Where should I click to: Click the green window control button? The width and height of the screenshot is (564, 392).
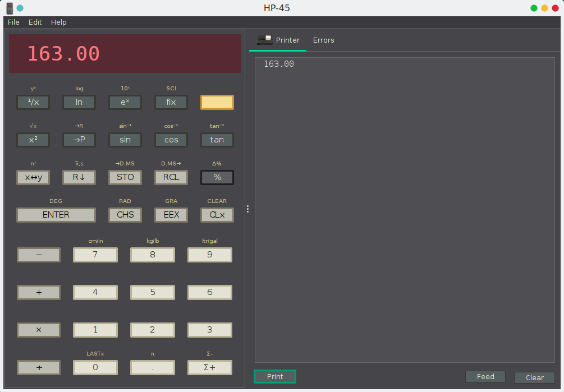(534, 8)
